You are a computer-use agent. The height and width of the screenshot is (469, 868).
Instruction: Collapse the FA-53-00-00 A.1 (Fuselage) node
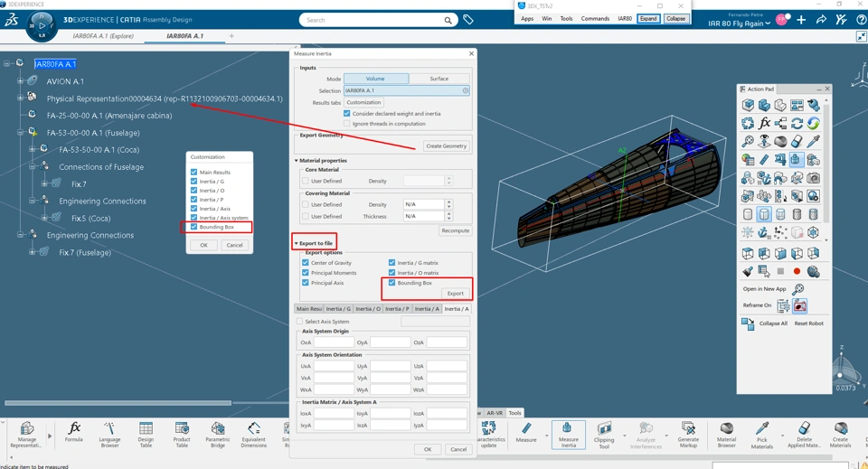click(x=21, y=133)
